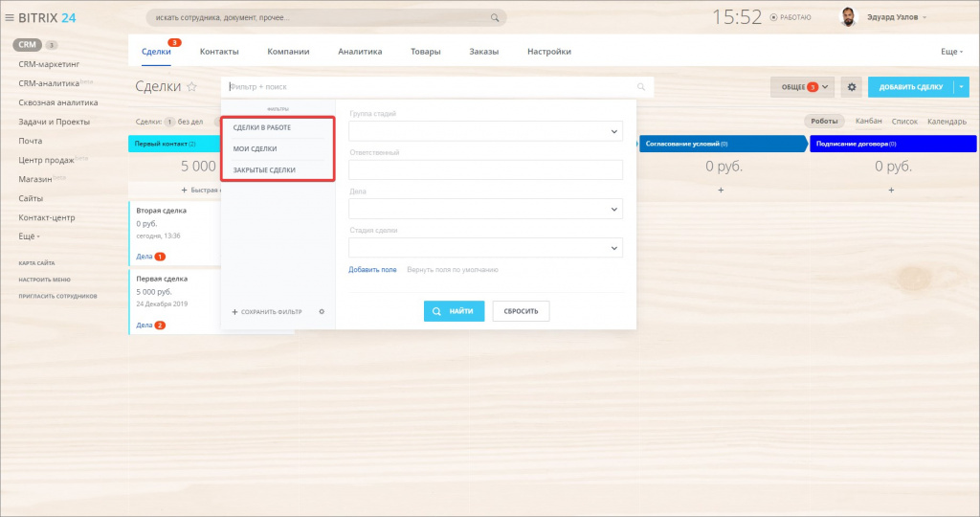This screenshot has height=517, width=980.
Task: Click the plus under Согласование условий column
Action: point(721,191)
